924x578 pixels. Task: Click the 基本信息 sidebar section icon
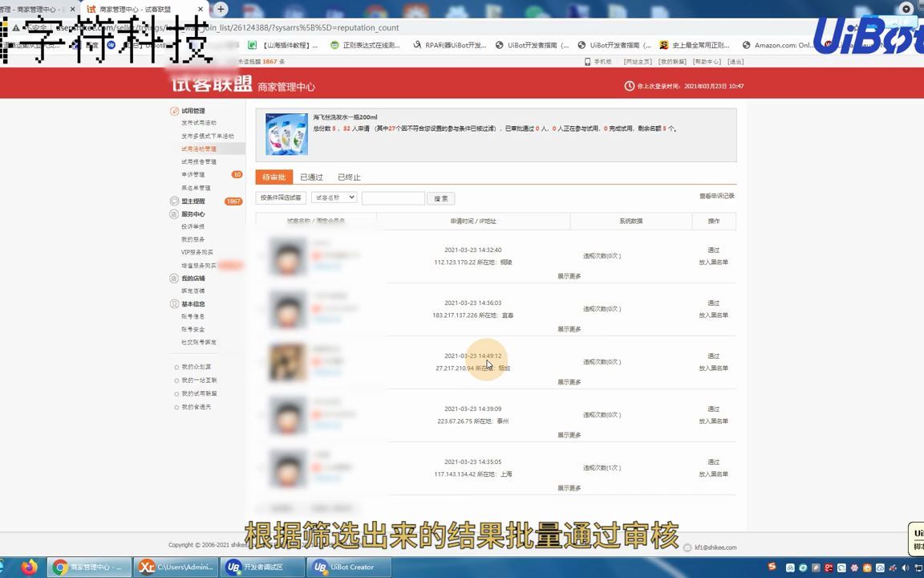click(175, 303)
